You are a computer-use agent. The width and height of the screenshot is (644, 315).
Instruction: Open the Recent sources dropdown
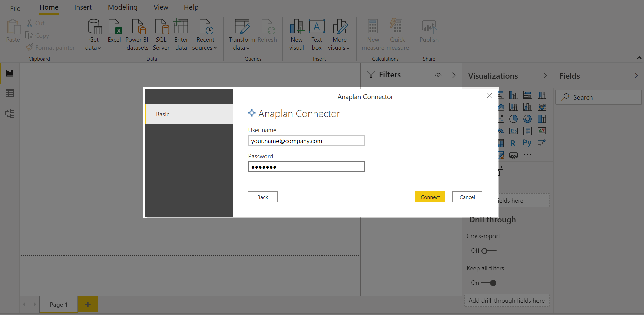(215, 48)
